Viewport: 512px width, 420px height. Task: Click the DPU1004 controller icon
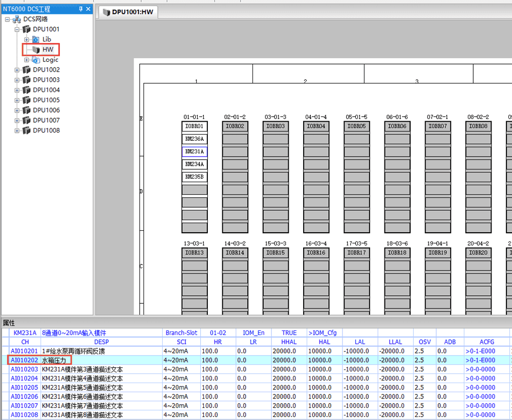tap(27, 90)
